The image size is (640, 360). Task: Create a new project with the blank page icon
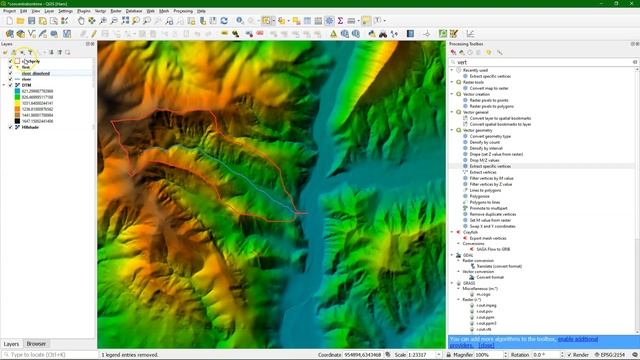click(9, 20)
